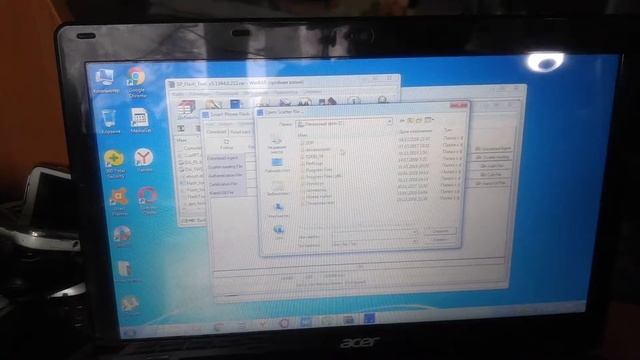Screen dimensions: 640x360
Task: Select Desktop in dialog places bar
Action: (277, 166)
